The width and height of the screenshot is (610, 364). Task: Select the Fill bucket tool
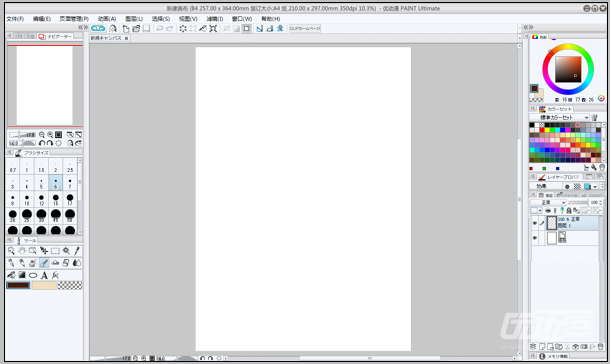[11, 275]
